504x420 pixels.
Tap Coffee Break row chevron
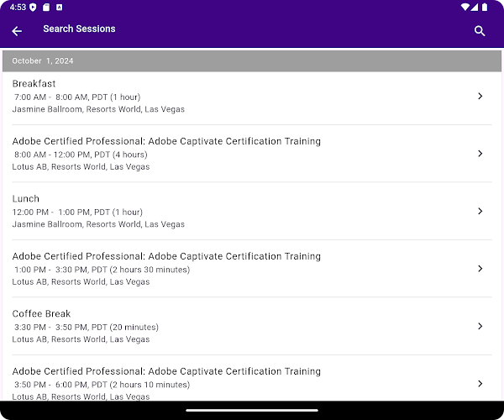(480, 326)
